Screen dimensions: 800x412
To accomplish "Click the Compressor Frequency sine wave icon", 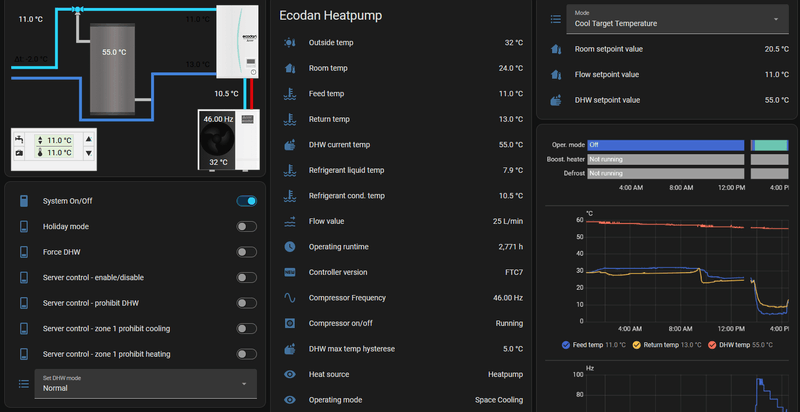I will tap(290, 298).
